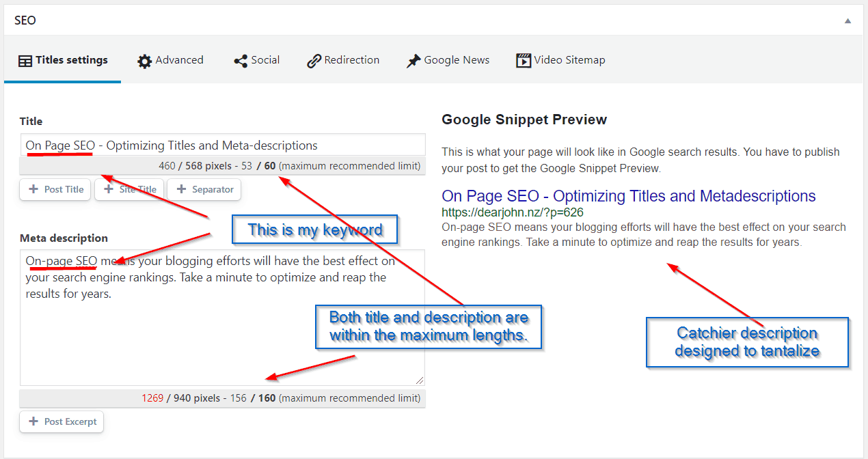
Task: Click the plus icon on Post Excerpt
Action: coord(33,421)
